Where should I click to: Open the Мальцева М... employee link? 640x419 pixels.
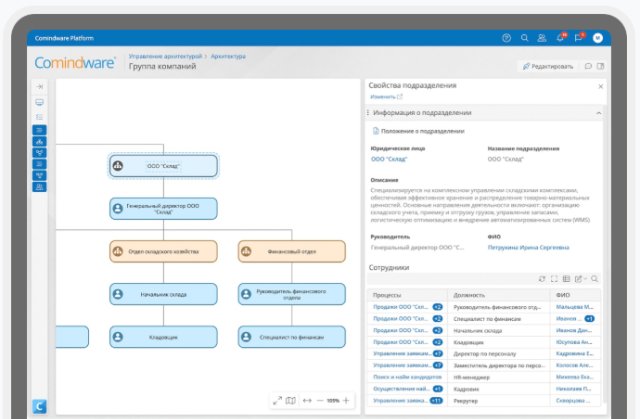tap(575, 307)
